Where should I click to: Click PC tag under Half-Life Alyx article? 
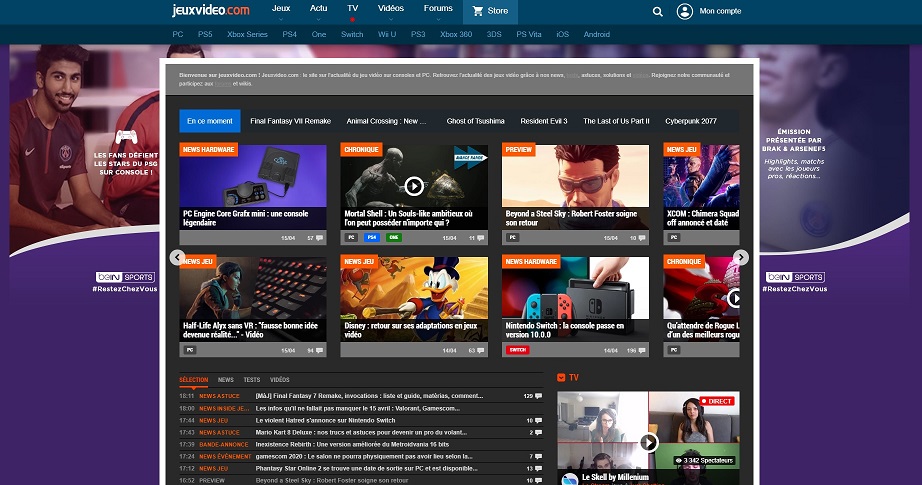pos(189,350)
